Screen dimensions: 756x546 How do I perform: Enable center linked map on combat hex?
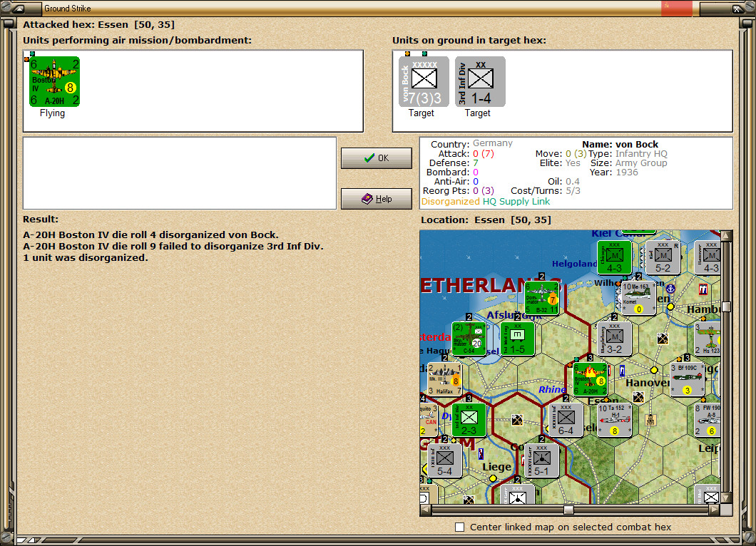[460, 527]
